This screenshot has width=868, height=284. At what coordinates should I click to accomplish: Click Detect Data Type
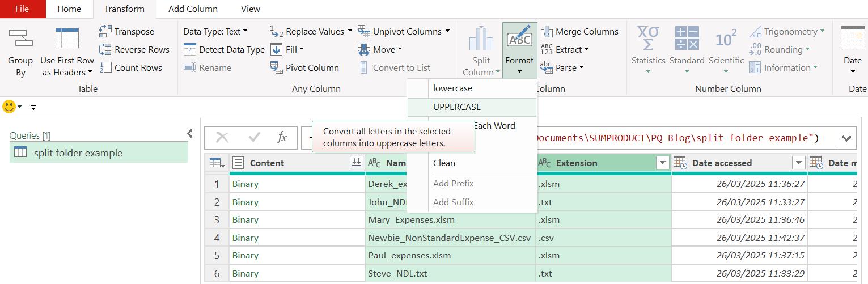pyautogui.click(x=225, y=49)
